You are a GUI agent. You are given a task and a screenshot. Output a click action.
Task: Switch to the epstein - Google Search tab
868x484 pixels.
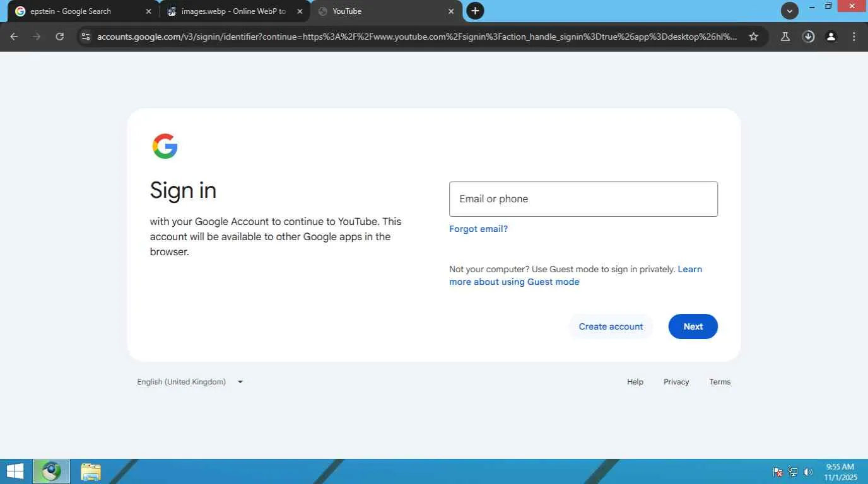(x=83, y=11)
